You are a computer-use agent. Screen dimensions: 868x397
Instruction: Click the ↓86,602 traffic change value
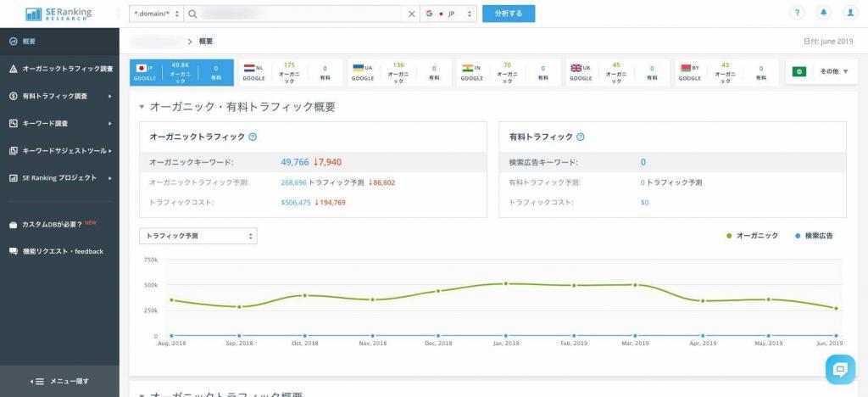[x=381, y=182]
